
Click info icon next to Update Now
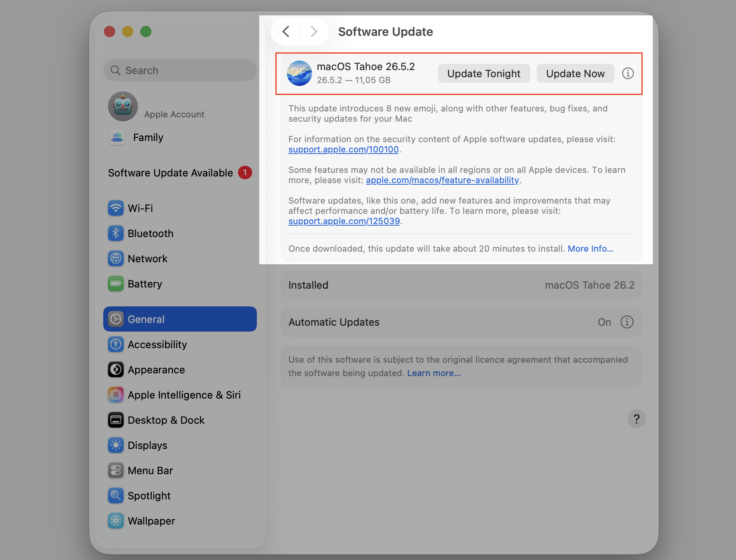point(628,73)
